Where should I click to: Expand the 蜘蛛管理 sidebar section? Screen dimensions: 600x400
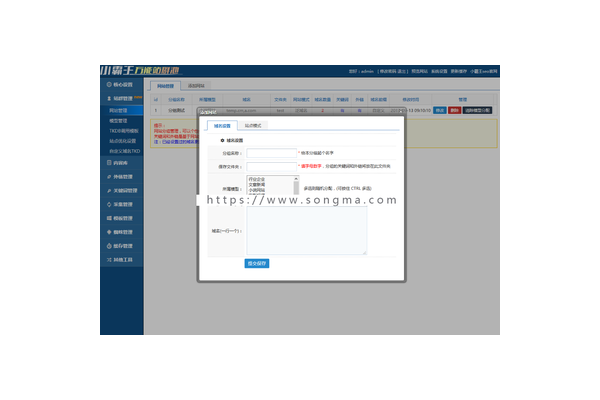125,231
